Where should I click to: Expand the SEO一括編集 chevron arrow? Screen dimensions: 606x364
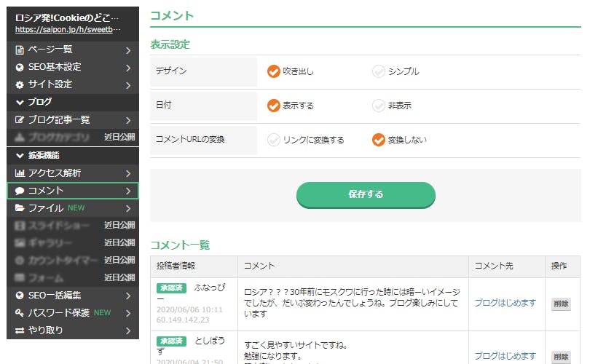click(x=127, y=296)
